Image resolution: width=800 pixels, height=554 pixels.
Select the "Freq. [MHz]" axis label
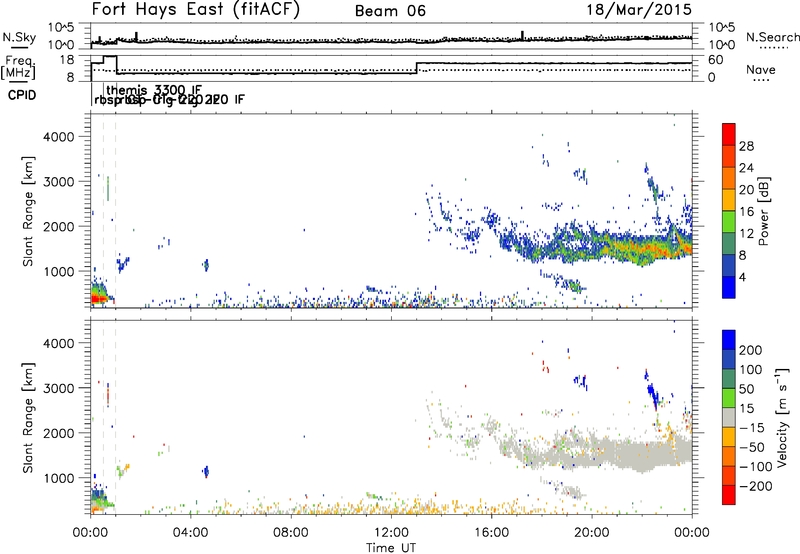(19, 67)
